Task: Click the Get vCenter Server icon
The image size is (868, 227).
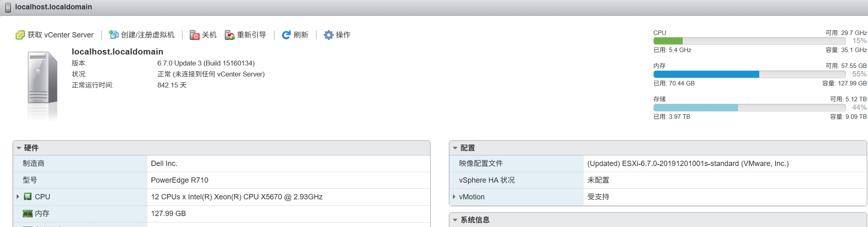Action: (x=20, y=35)
